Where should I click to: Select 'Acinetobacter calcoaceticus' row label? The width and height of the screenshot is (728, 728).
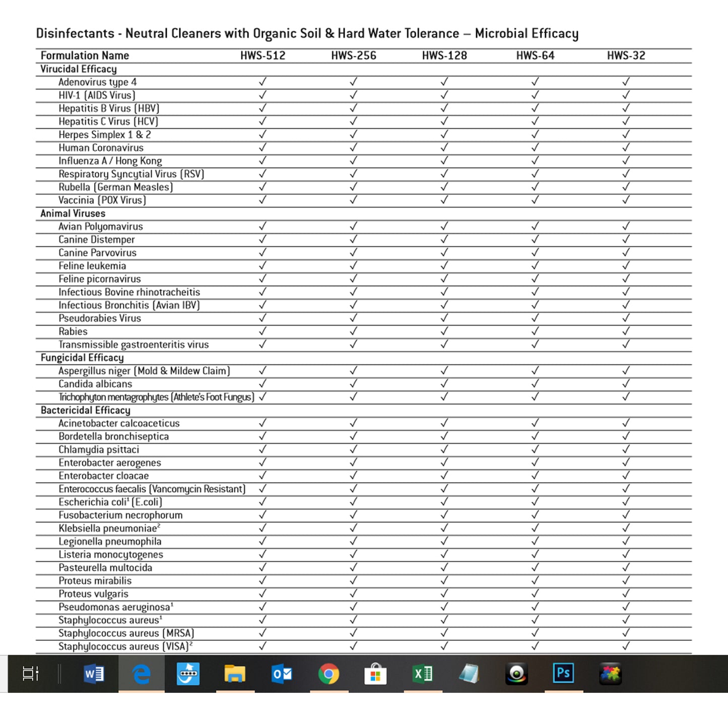pyautogui.click(x=119, y=423)
